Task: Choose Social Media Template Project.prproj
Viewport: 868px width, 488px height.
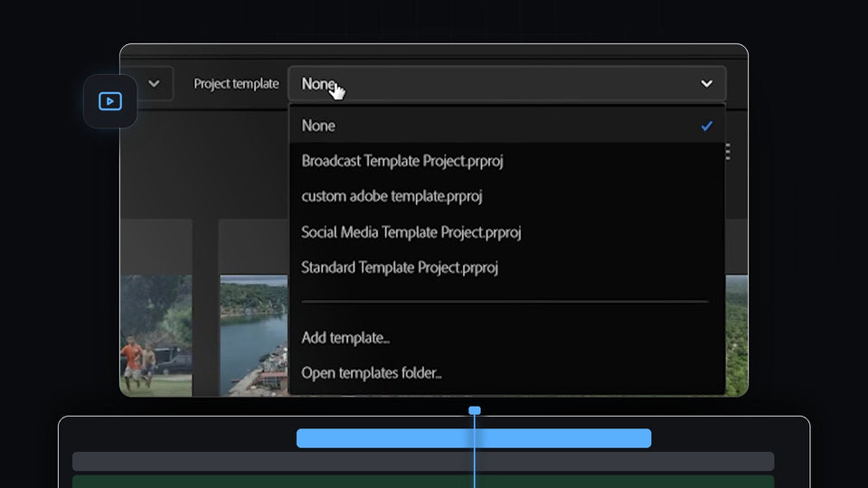Action: [506, 232]
